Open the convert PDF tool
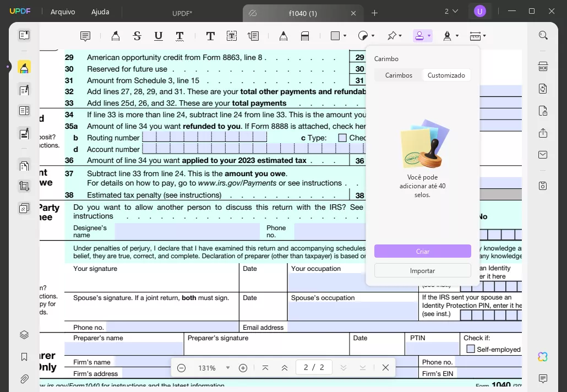The width and height of the screenshot is (567, 392). point(543,89)
